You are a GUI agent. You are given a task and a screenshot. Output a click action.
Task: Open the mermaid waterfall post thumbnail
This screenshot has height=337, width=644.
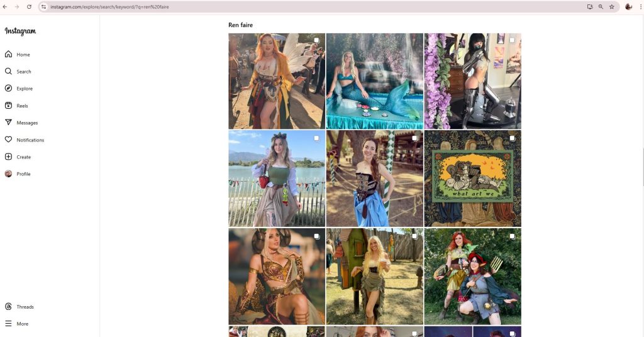point(375,81)
